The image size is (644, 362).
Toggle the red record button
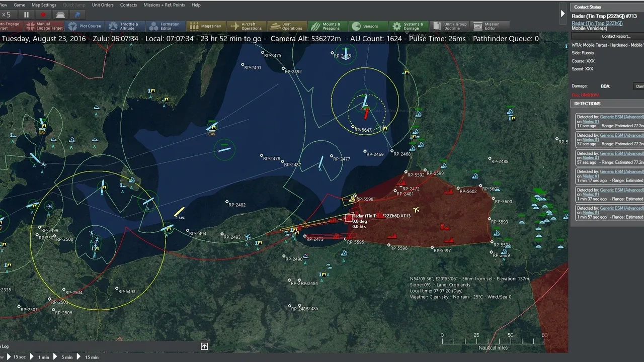[x=43, y=15]
